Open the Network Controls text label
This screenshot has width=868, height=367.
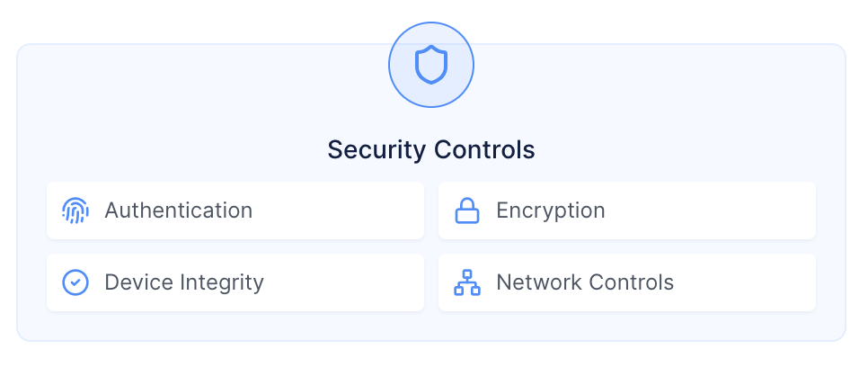click(x=584, y=282)
